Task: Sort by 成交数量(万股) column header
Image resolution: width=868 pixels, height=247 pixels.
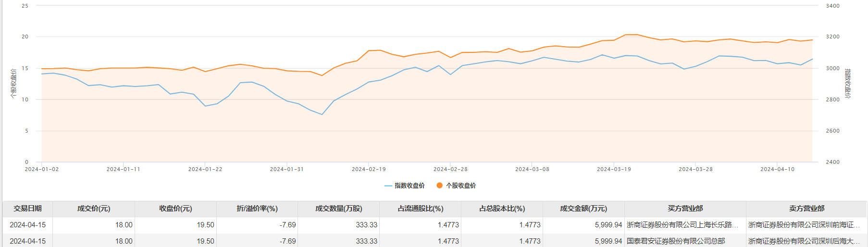Action: (x=339, y=209)
